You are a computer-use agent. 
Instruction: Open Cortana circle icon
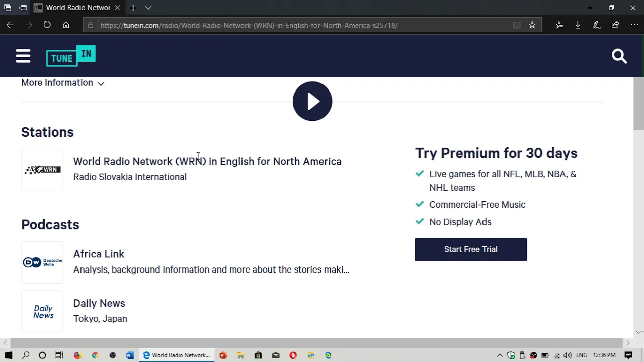(x=42, y=355)
